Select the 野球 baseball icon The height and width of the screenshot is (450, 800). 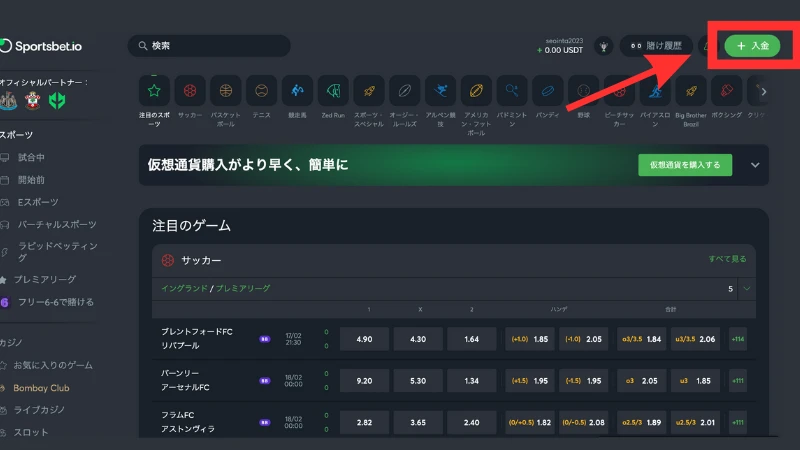(x=583, y=91)
